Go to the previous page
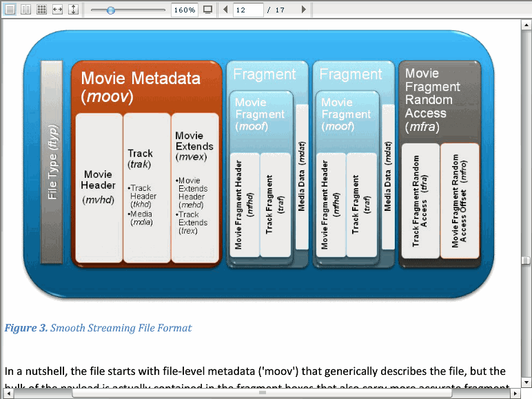532x399 pixels. click(x=225, y=10)
